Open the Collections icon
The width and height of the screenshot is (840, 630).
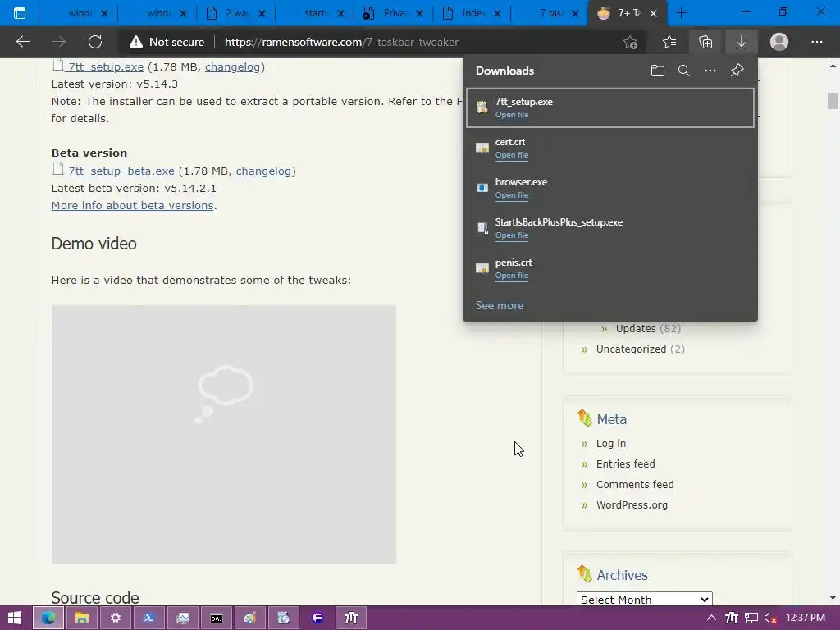tap(705, 42)
